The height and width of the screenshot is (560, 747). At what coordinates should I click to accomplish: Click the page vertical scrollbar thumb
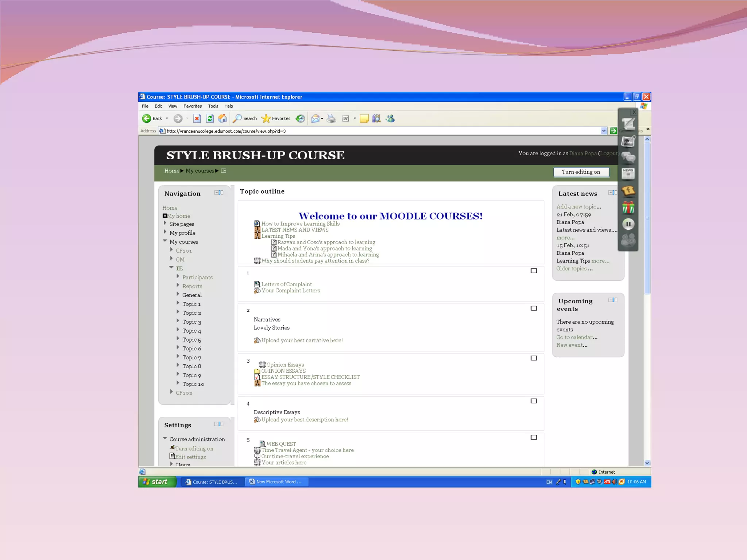click(x=647, y=219)
